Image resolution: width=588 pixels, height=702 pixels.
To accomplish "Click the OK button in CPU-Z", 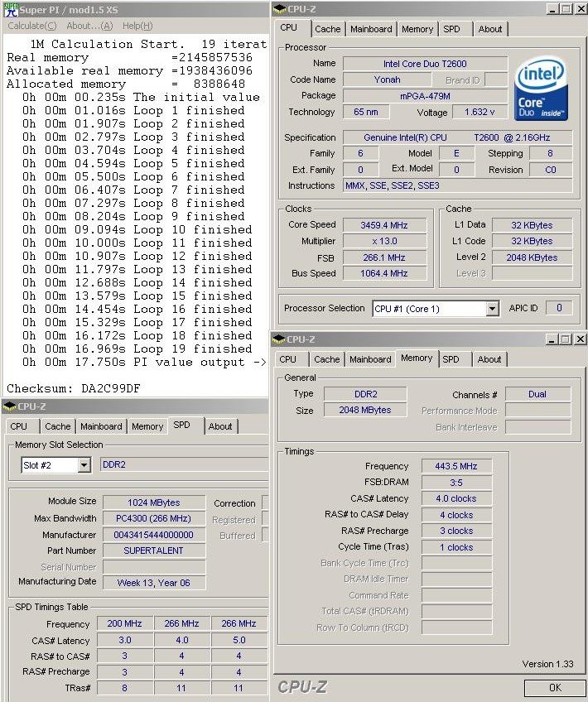I will pos(555,688).
